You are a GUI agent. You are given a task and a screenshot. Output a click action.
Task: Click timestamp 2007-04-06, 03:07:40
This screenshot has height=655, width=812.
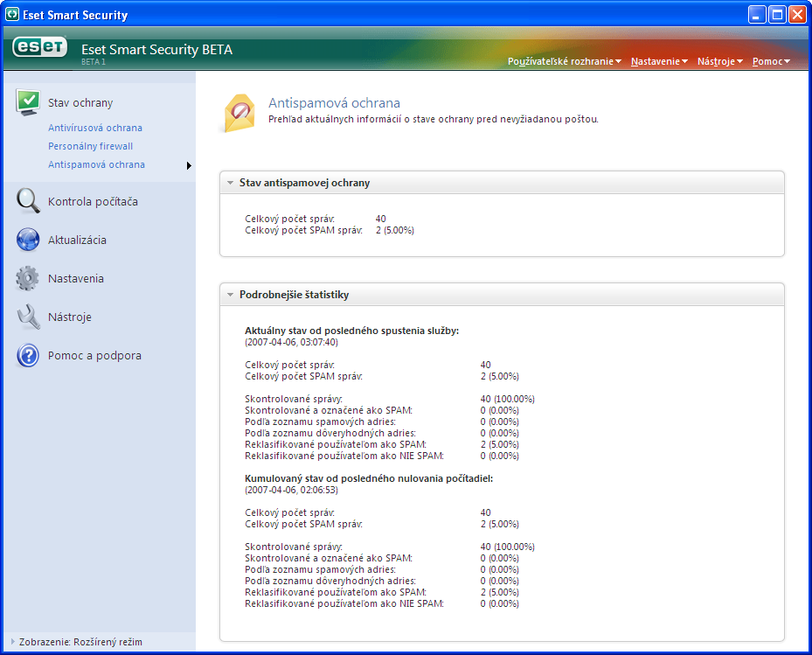click(x=291, y=342)
